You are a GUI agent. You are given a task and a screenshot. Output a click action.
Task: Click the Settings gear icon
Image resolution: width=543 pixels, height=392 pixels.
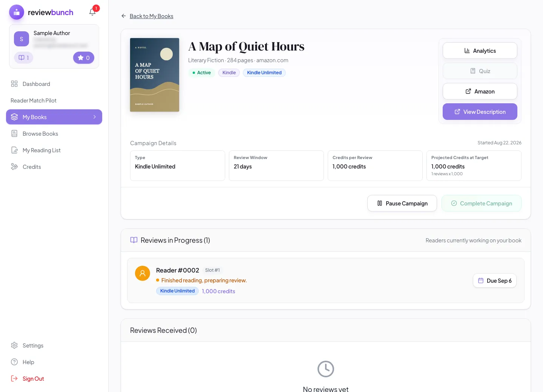14,345
